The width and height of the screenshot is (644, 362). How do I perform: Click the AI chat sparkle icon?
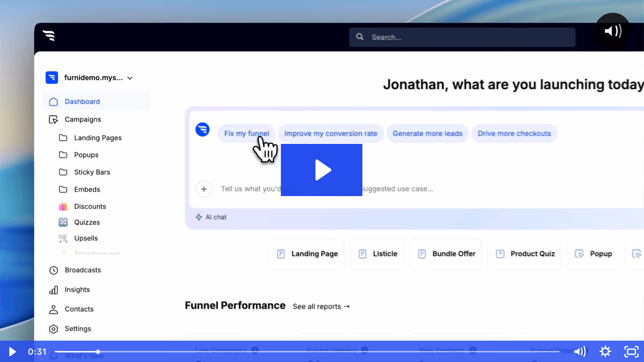click(x=199, y=217)
